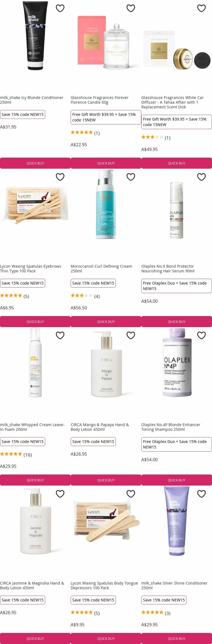212x644 pixels.
Task: Quick buy Olaplex No.4P Blonde Enhancer Shampoo
Action: click(177, 480)
